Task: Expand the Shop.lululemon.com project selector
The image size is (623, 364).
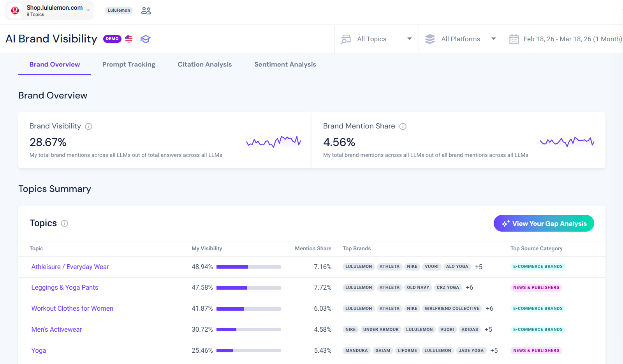Action: (x=49, y=11)
